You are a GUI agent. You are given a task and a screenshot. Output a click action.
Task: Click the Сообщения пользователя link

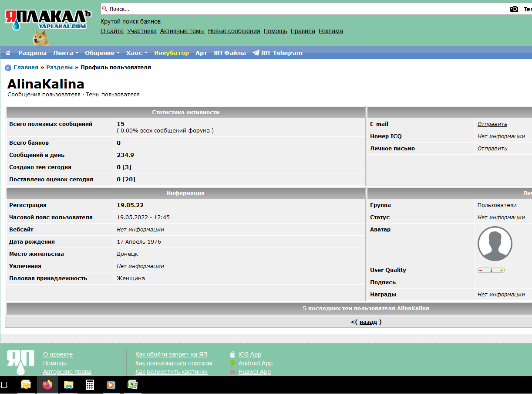pyautogui.click(x=44, y=94)
